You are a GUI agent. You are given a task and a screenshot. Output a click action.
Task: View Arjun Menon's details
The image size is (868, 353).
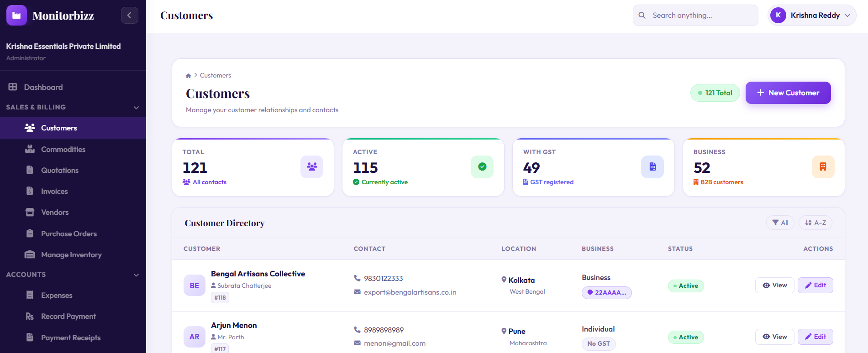[x=775, y=337]
